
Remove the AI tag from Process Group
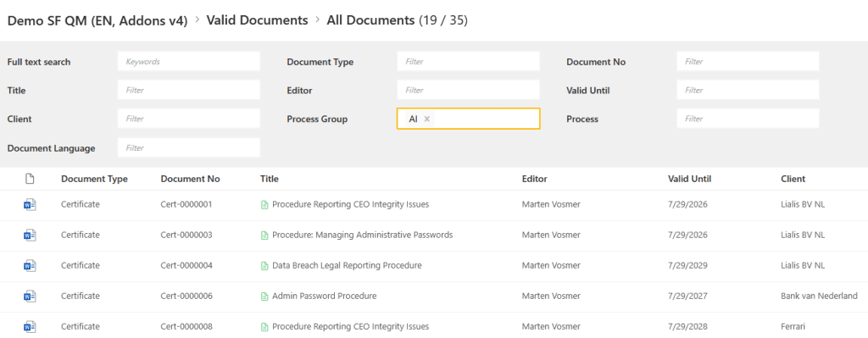(x=427, y=119)
